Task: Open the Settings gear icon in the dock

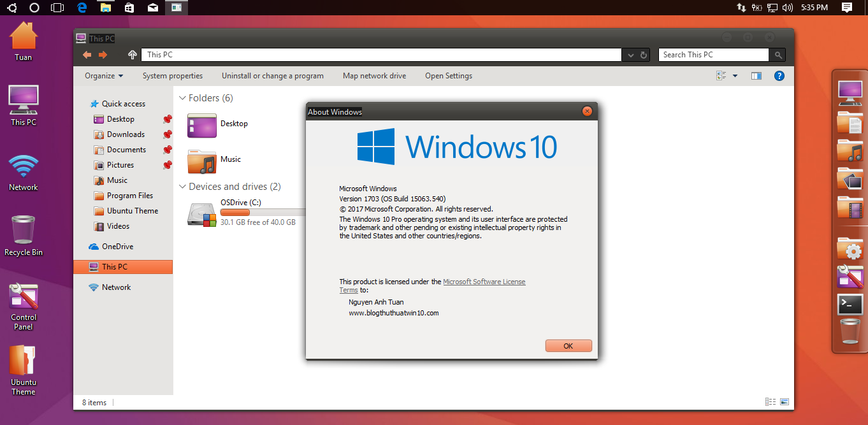Action: pyautogui.click(x=850, y=250)
